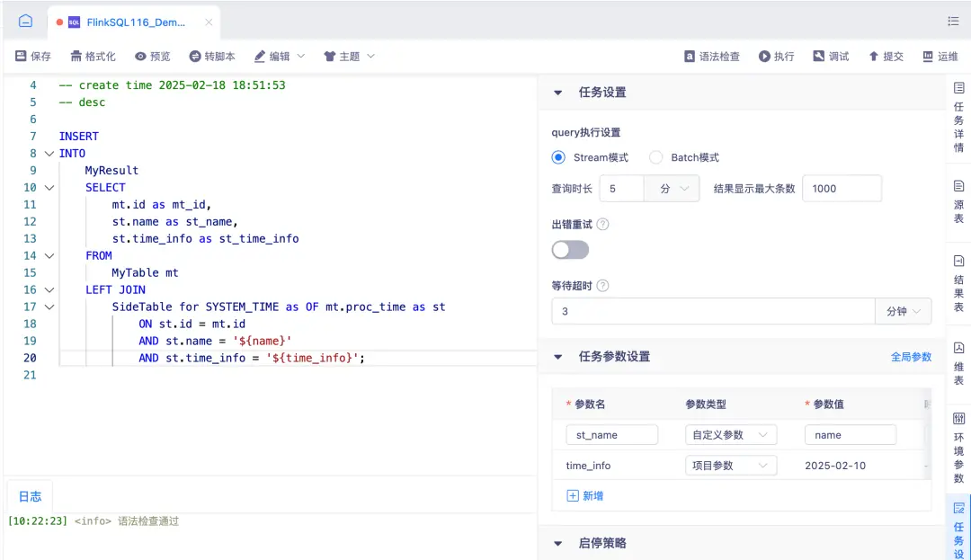
Task: Open the 结果表 sidebar panel
Action: coord(958,284)
